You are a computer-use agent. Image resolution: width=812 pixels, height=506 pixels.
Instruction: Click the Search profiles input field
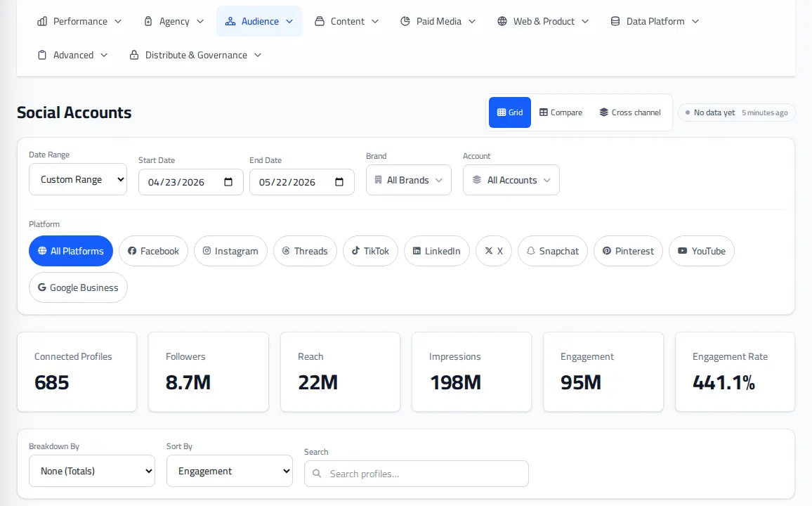point(417,474)
